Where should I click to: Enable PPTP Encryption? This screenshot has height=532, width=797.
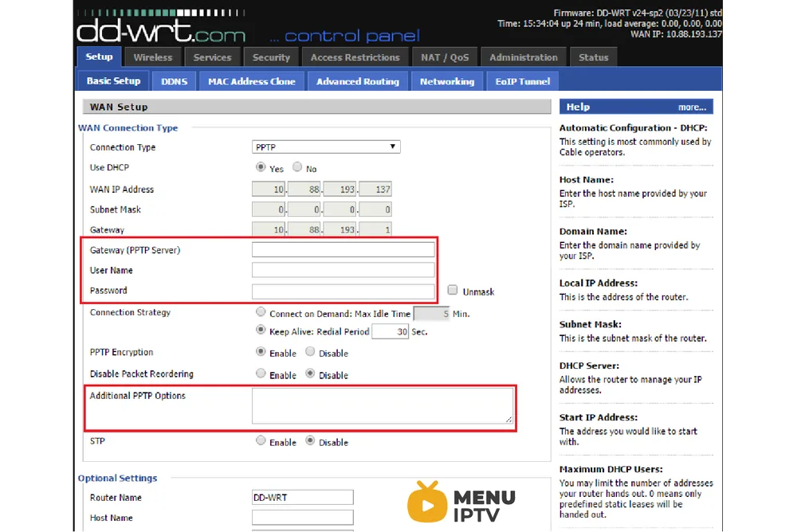tap(261, 351)
